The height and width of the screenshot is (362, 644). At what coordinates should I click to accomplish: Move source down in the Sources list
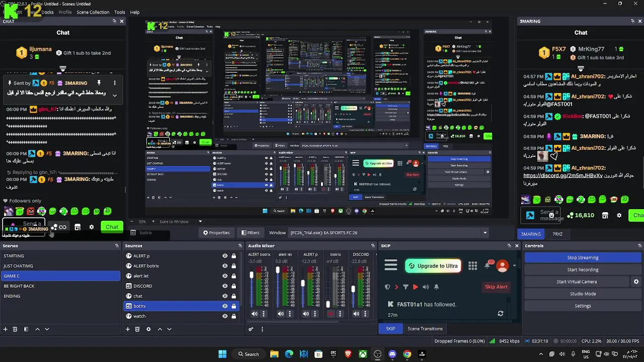(169, 329)
